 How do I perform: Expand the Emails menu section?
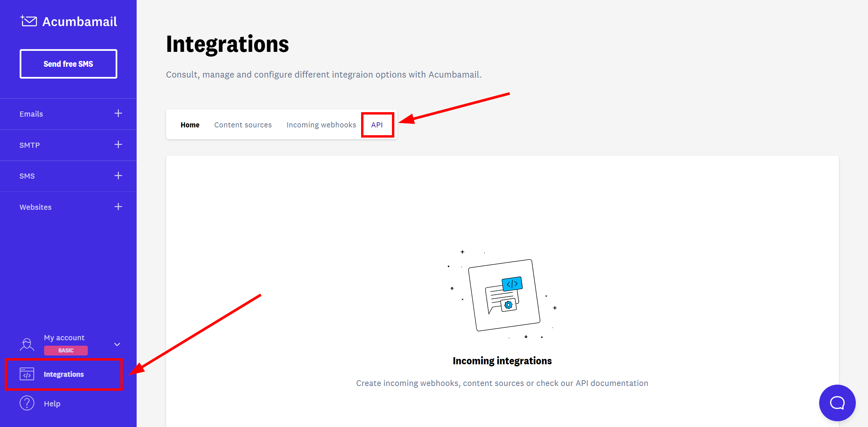(x=119, y=114)
